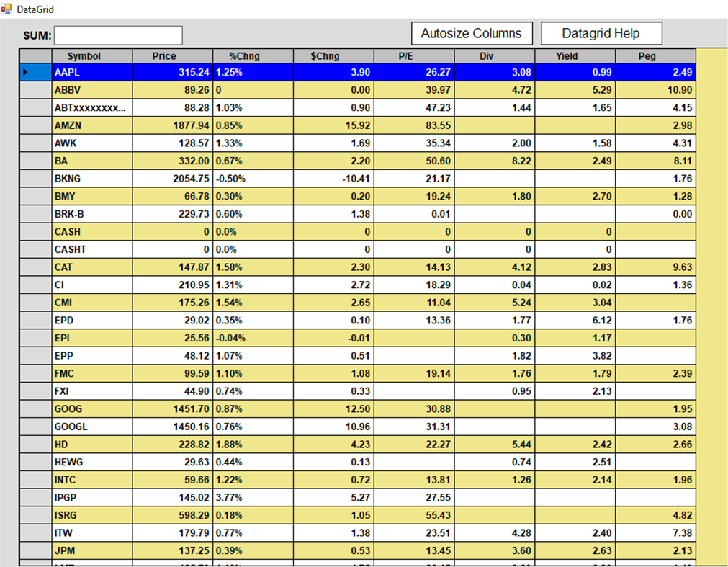
Task: Select BA Div value 8.22
Action: [x=495, y=161]
